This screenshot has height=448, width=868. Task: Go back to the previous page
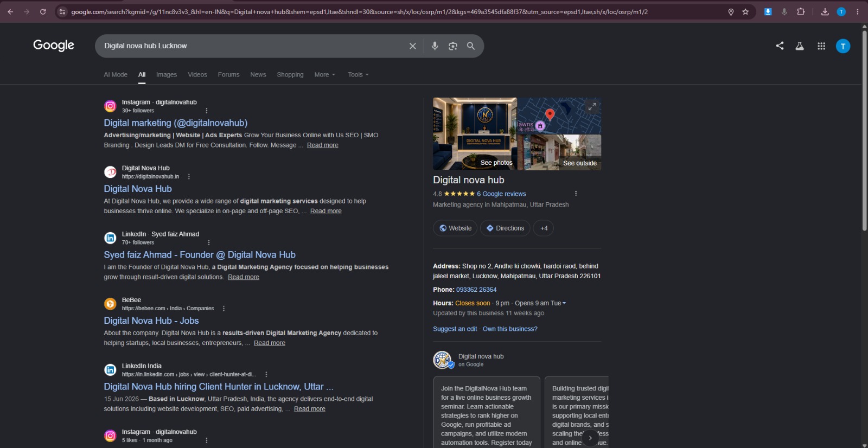(x=10, y=11)
